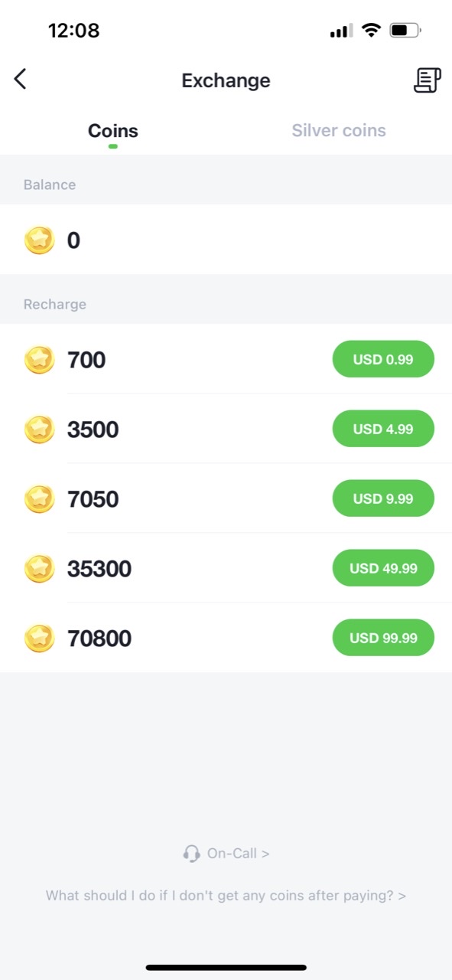Image resolution: width=452 pixels, height=980 pixels.
Task: Tap the back arrow to leave Exchange
Action: pyautogui.click(x=20, y=79)
